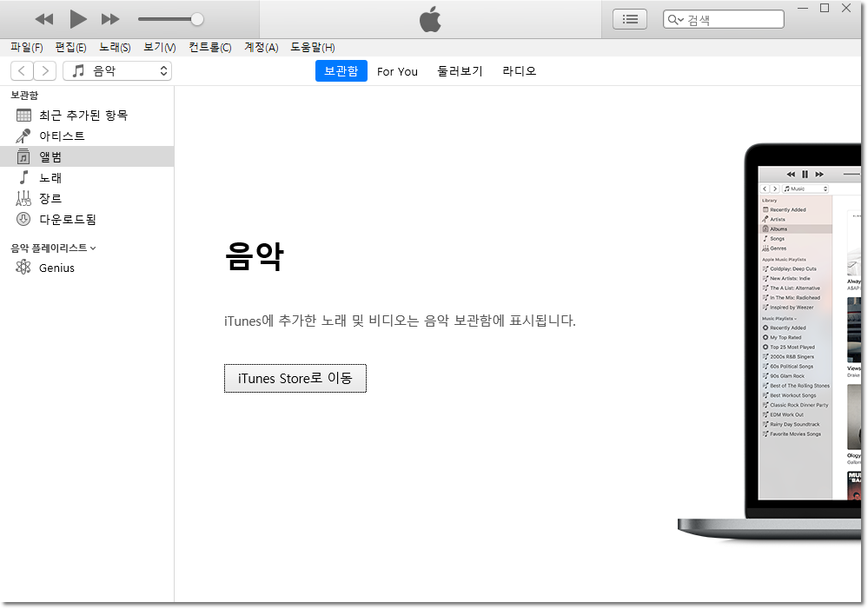Select the 노래 label in sidebar
The width and height of the screenshot is (868, 609).
(50, 178)
